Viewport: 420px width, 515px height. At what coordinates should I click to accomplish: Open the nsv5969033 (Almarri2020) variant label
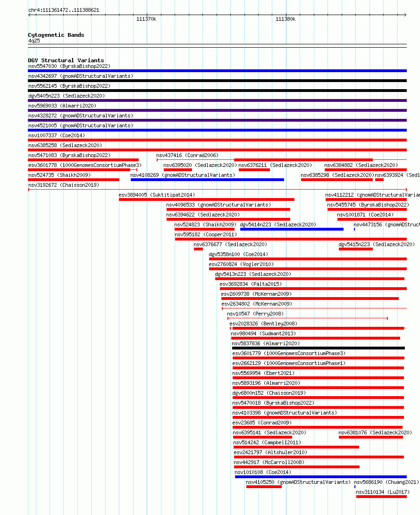pos(62,106)
